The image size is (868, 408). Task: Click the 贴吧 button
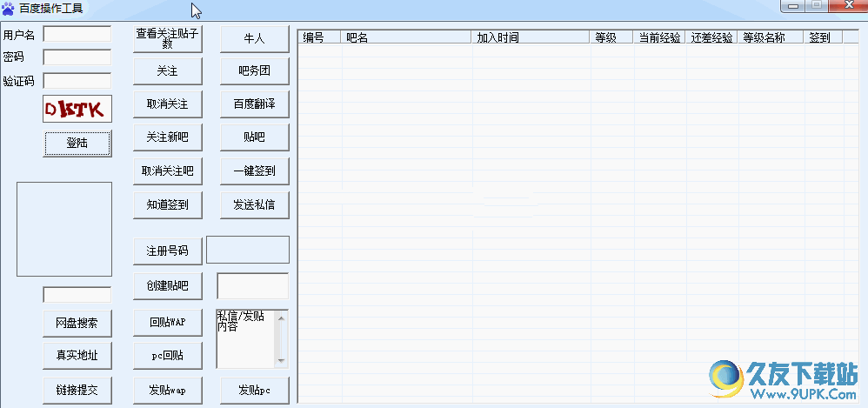[x=255, y=137]
